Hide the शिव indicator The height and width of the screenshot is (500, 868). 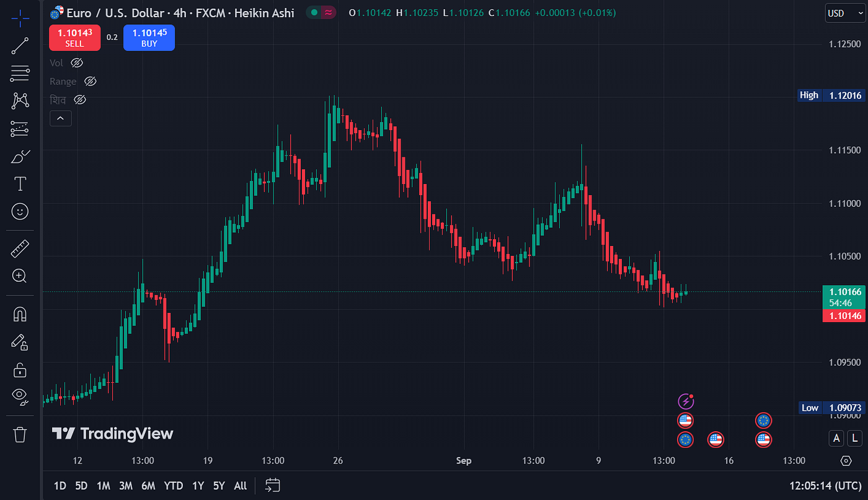(x=79, y=100)
